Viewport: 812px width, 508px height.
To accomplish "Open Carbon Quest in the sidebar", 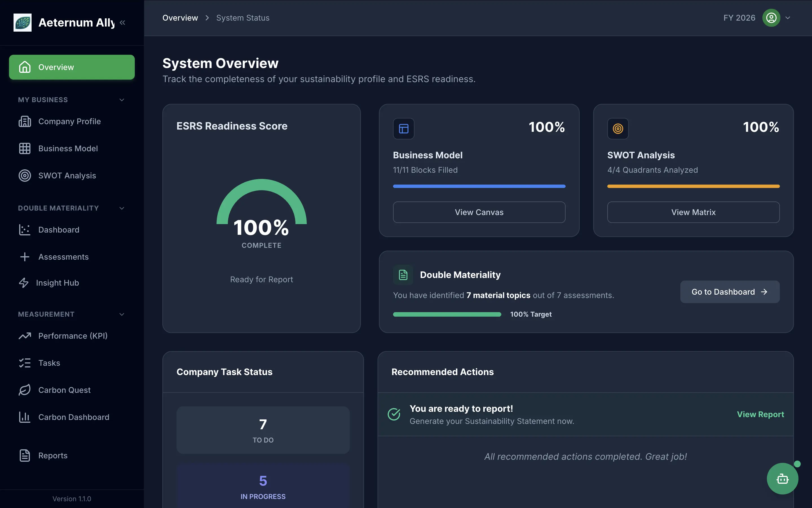I will point(72,390).
